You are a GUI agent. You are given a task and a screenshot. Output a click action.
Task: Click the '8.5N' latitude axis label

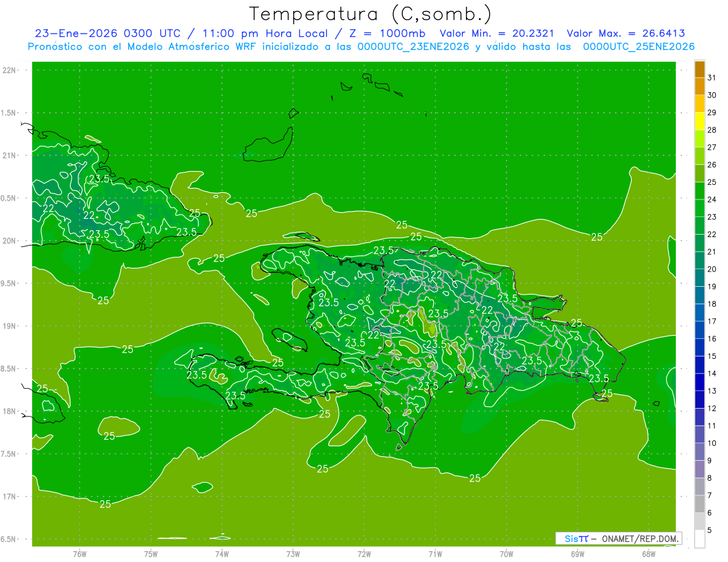(8, 369)
